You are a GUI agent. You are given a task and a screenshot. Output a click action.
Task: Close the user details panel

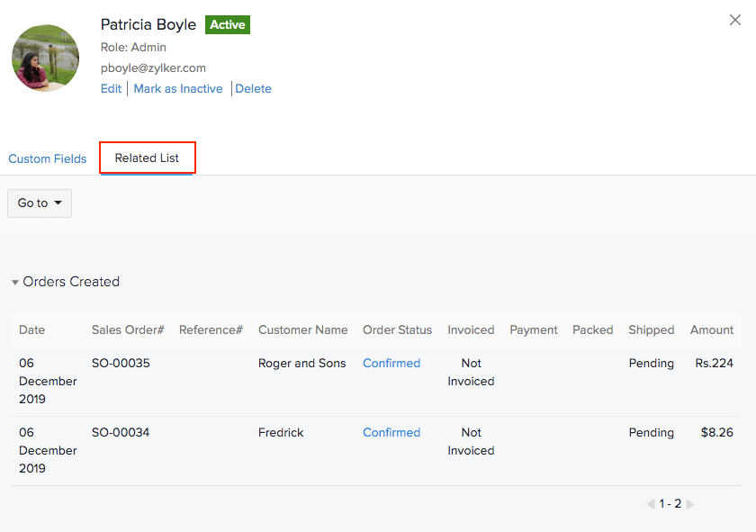(735, 21)
